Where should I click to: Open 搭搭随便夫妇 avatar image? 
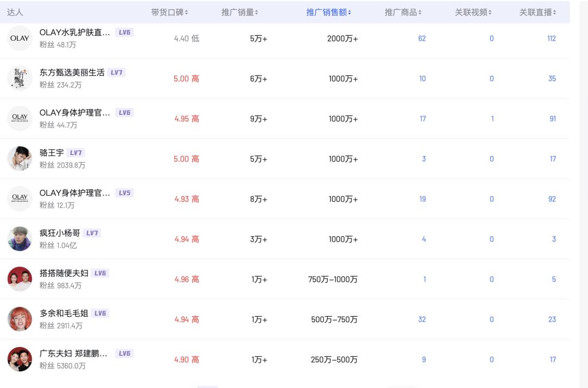pos(20,279)
